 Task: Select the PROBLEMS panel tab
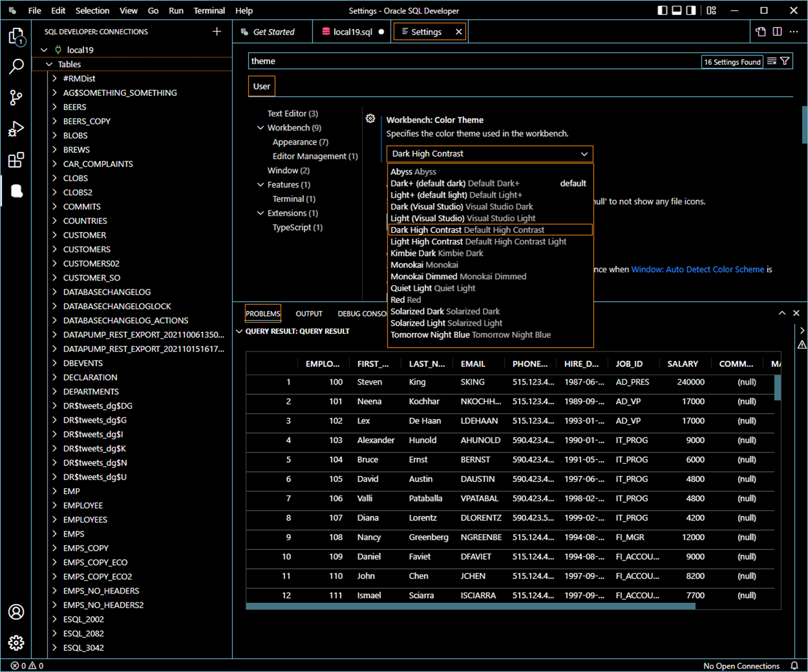[263, 314]
